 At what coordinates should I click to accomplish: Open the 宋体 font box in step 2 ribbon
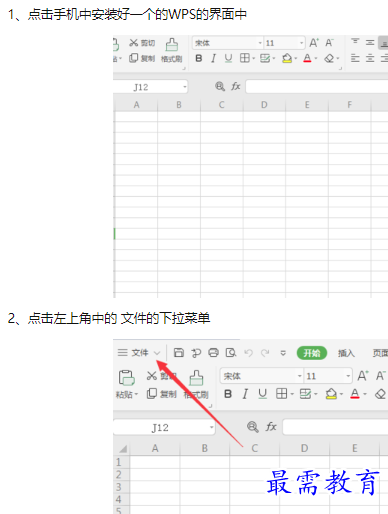coord(262,376)
